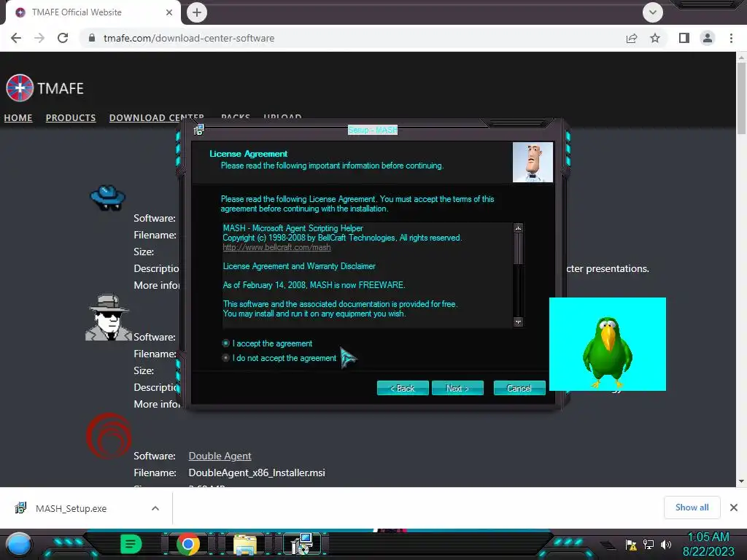Click the Next button in Setup
The width and height of the screenshot is (747, 560).
coord(457,388)
